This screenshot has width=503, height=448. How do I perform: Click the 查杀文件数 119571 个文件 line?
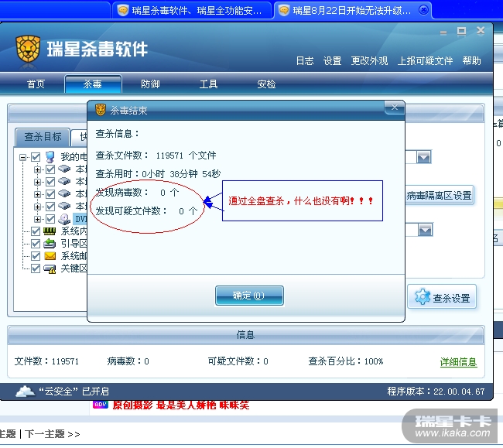[156, 156]
